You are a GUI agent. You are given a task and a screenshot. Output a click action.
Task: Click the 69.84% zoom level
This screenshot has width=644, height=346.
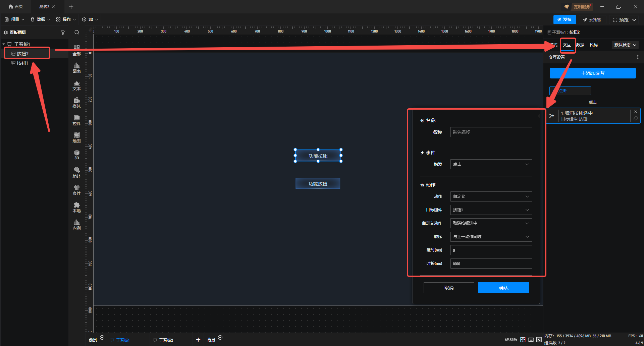pos(511,340)
